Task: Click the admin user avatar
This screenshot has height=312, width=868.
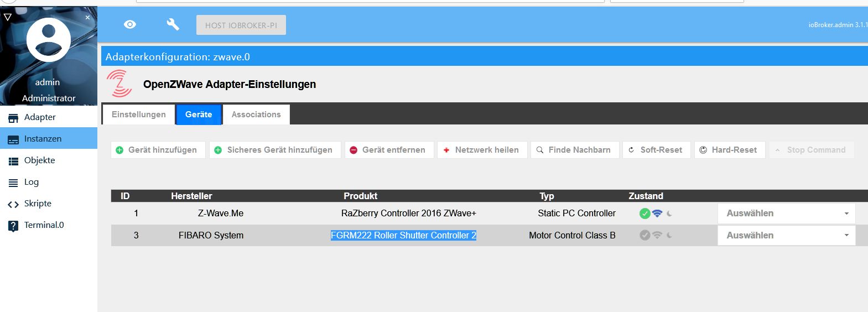Action: pyautogui.click(x=49, y=40)
